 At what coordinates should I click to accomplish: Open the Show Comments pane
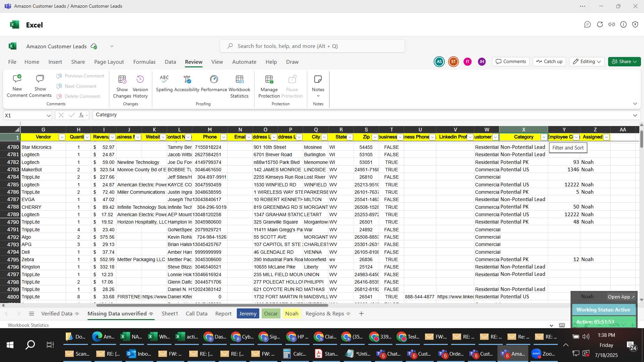[x=40, y=86]
